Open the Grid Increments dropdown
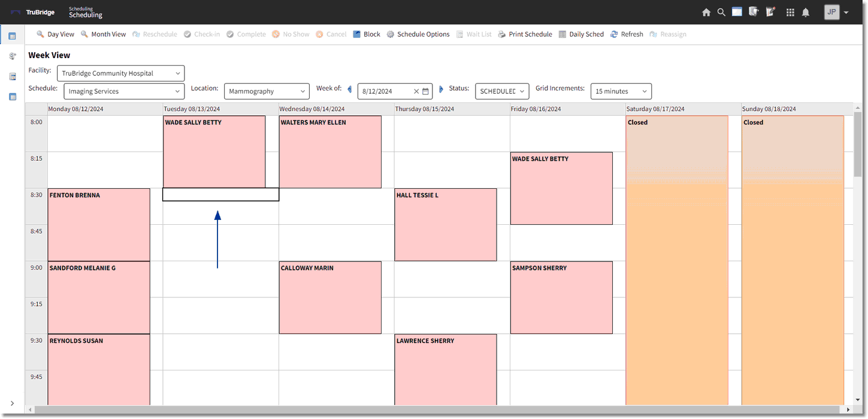Image resolution: width=868 pixels, height=419 pixels. click(621, 91)
